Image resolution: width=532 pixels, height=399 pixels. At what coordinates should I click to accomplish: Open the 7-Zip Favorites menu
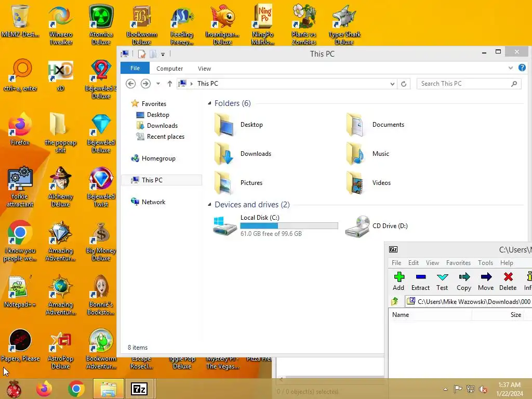(x=458, y=262)
